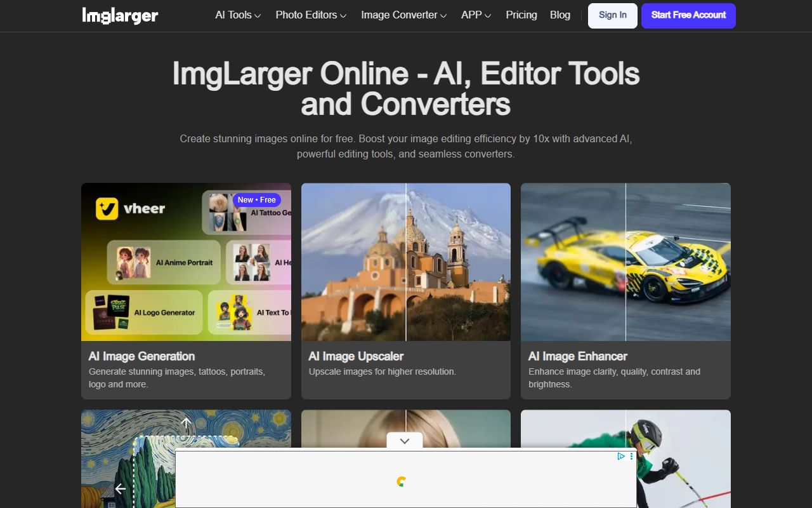The height and width of the screenshot is (508, 812).
Task: Click the left arrow on the Starry Night card
Action: pos(120,489)
